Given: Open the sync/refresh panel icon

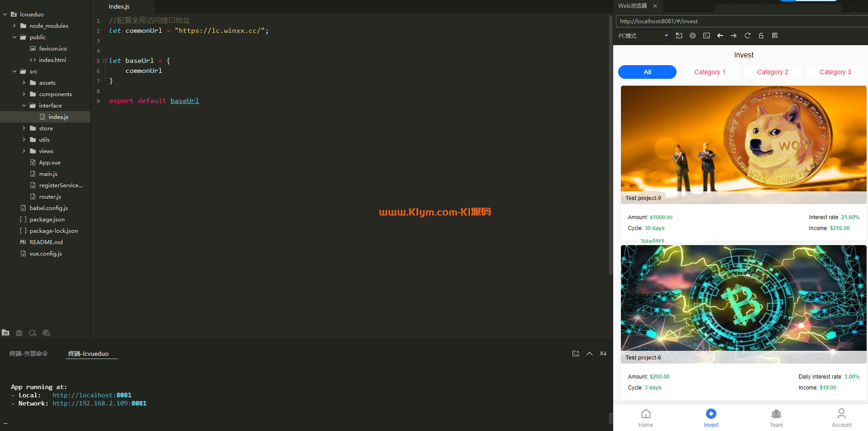Looking at the screenshot, I should 33,333.
